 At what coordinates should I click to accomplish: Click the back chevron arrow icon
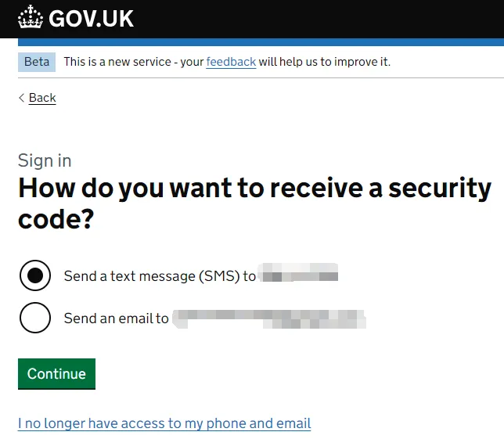22,98
